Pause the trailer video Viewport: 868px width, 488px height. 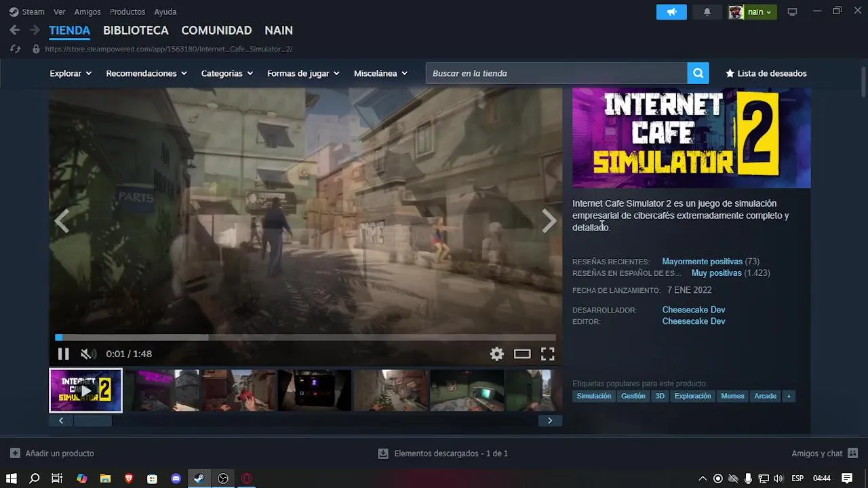coord(63,354)
